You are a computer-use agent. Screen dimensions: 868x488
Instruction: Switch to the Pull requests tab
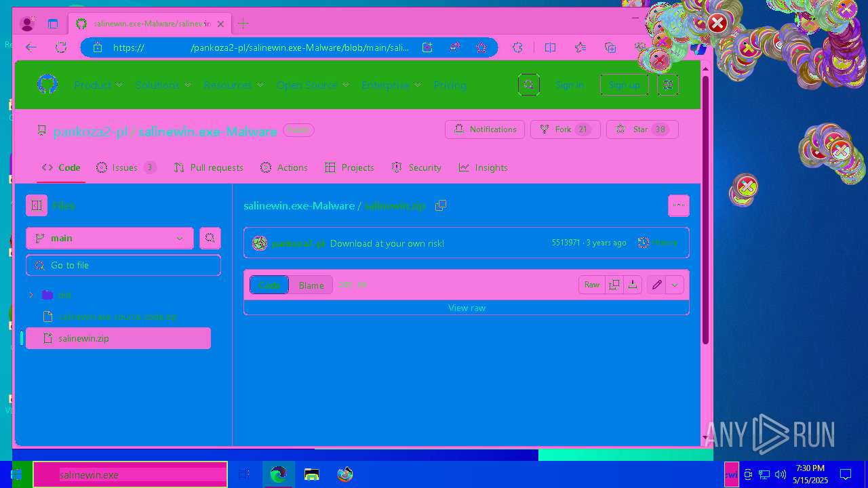pos(208,167)
